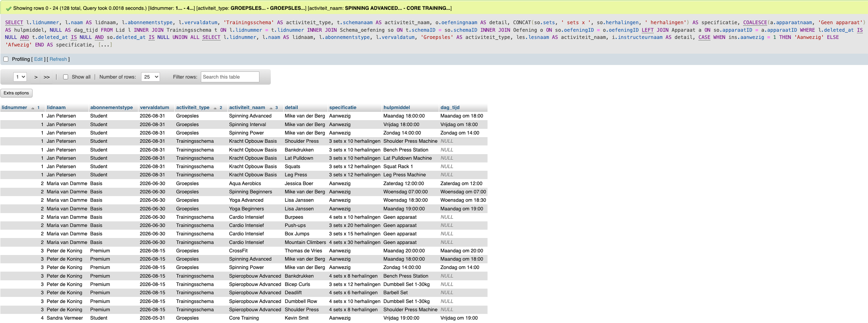Viewport: 868px width, 323px height.
Task: Sort by the hulpmiddel column header
Action: point(396,108)
